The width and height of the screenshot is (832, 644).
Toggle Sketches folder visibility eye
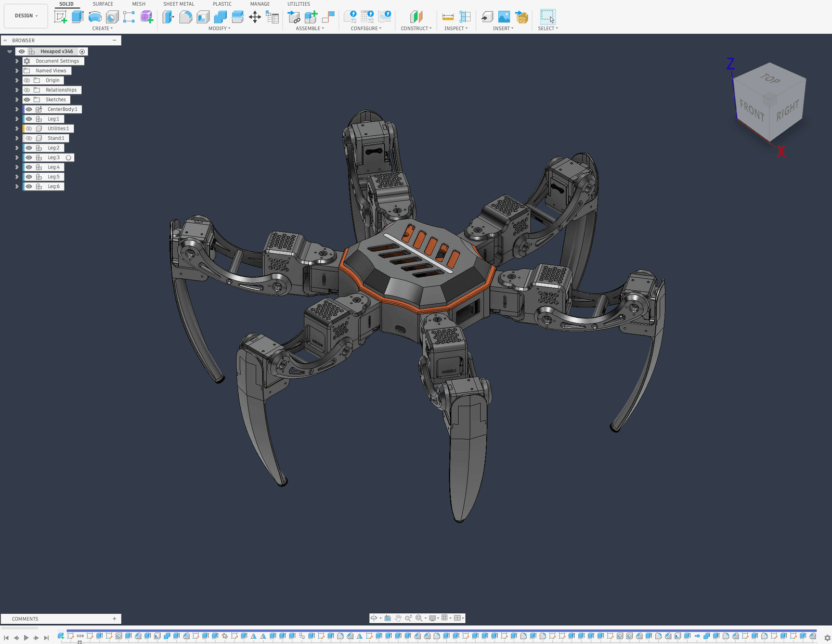27,100
